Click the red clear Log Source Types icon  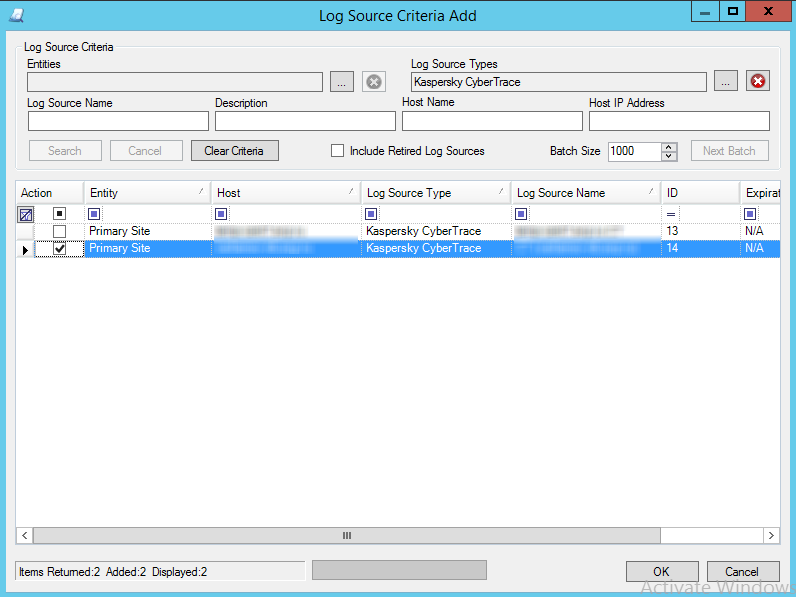757,82
